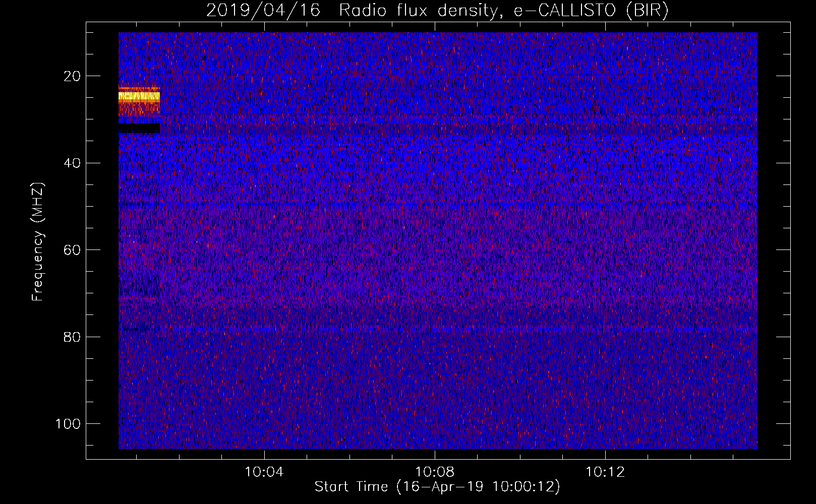Click the 'Frequency (MHZ)' axis label
816x504 pixels.
pos(38,242)
